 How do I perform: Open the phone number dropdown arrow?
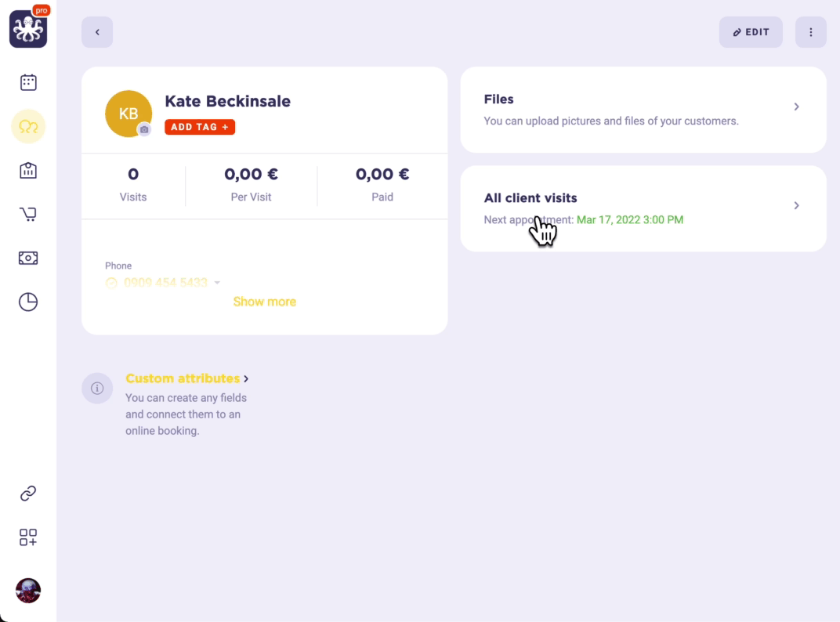click(x=217, y=283)
